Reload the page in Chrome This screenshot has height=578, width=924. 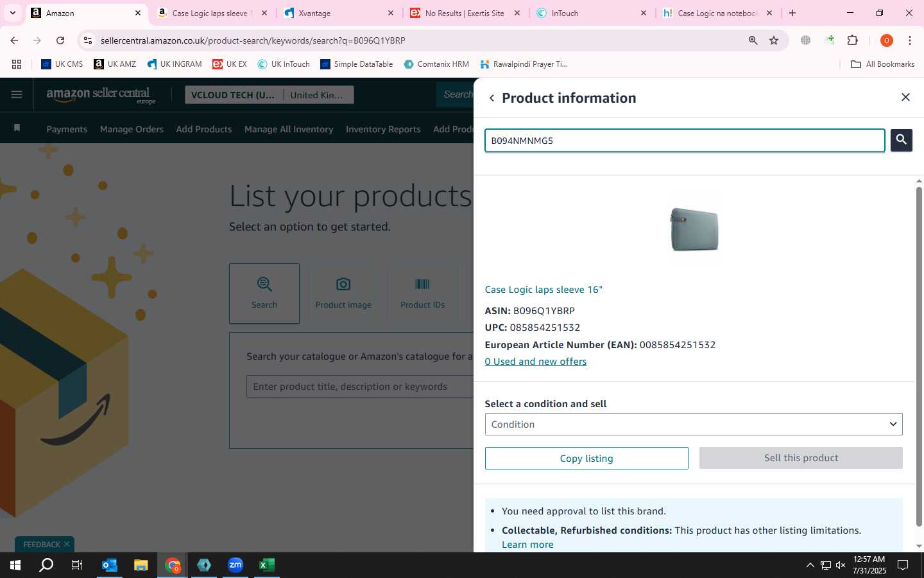(60, 40)
